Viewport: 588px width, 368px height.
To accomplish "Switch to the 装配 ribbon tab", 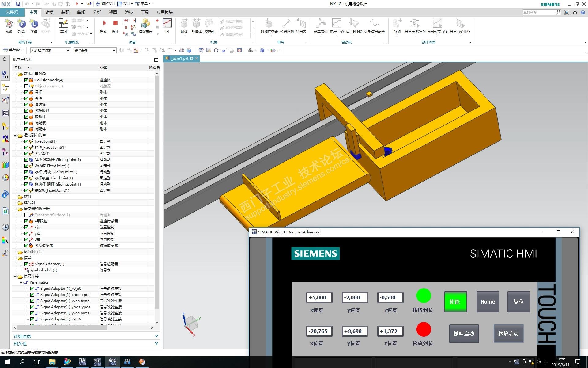I will tap(65, 12).
